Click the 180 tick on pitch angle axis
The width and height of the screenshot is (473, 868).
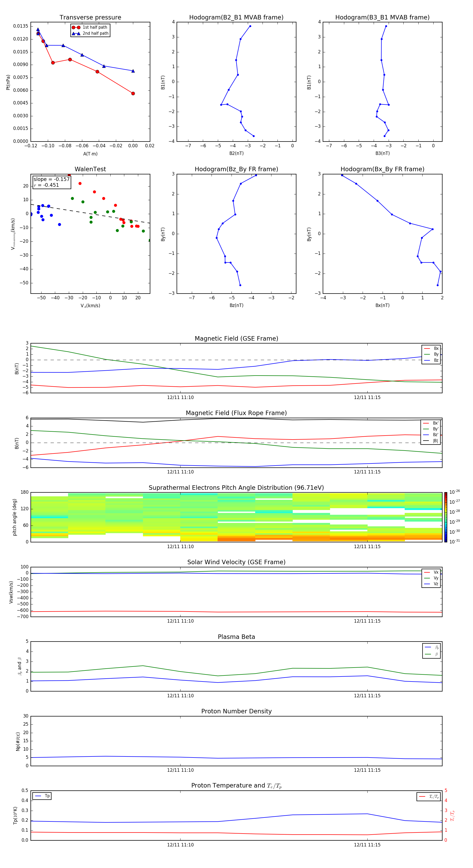click(x=25, y=492)
